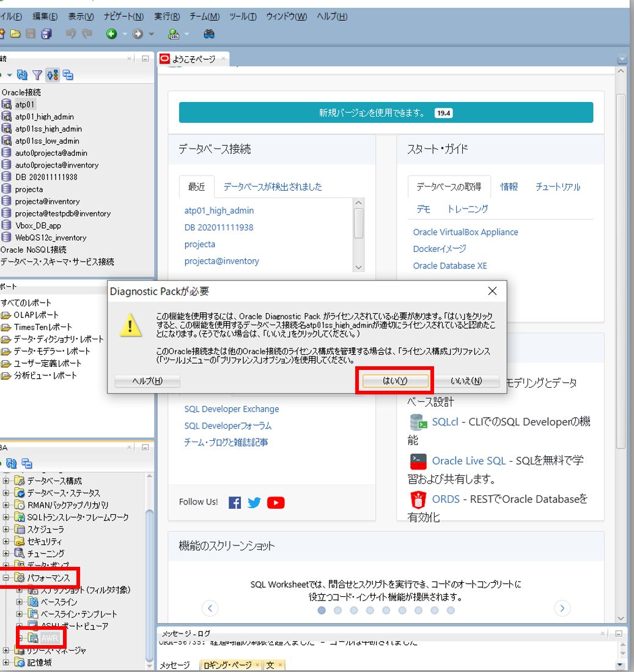Open the search binoculars icon
Image resolution: width=634 pixels, height=672 pixels.
coord(209,34)
